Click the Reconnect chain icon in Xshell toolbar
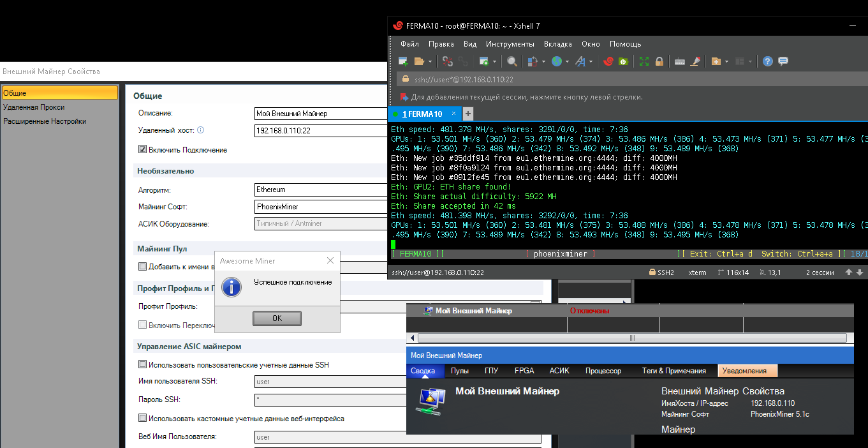 pyautogui.click(x=463, y=61)
